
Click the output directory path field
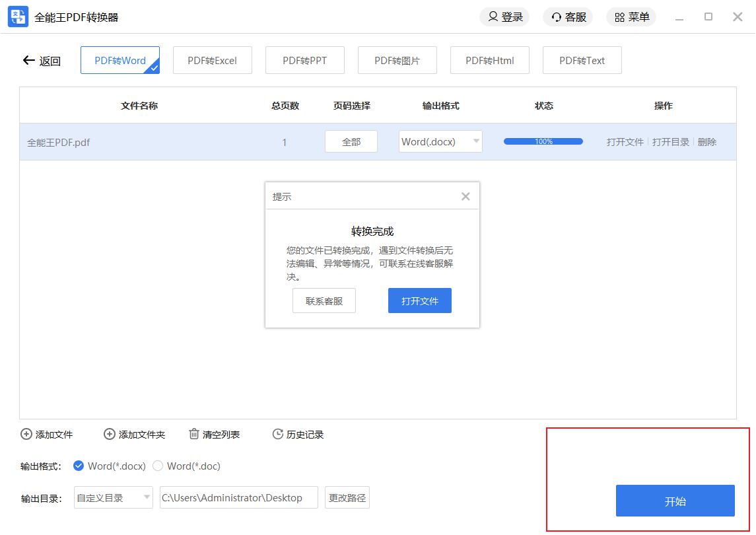(238, 498)
